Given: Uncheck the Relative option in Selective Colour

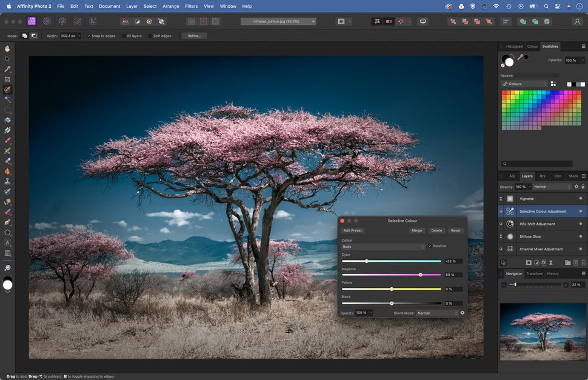Looking at the screenshot, I should tap(431, 245).
